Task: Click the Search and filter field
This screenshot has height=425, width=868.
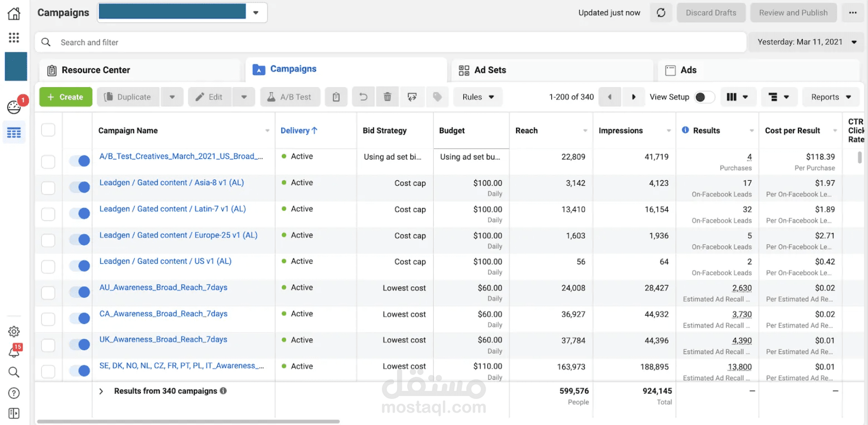Action: pyautogui.click(x=391, y=42)
